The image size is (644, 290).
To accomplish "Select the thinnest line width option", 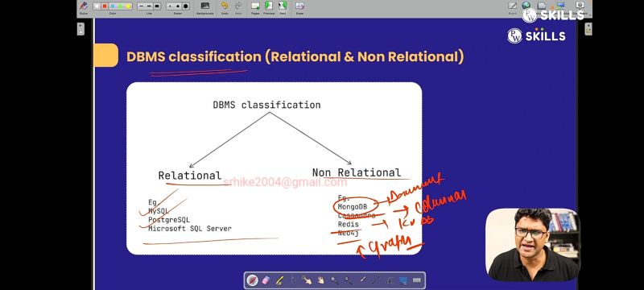I will click(x=142, y=6).
